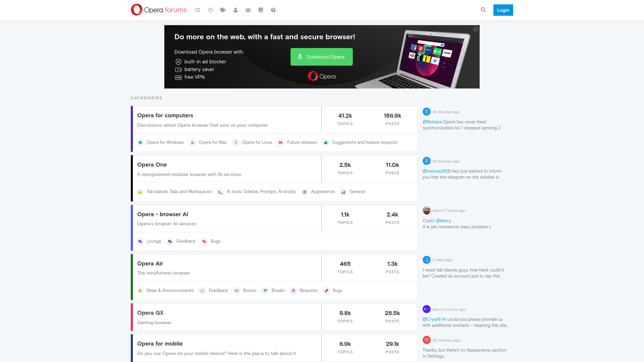Image resolution: width=644 pixels, height=362 pixels.
Task: Click the Appearance layers icon
Action: 305,192
